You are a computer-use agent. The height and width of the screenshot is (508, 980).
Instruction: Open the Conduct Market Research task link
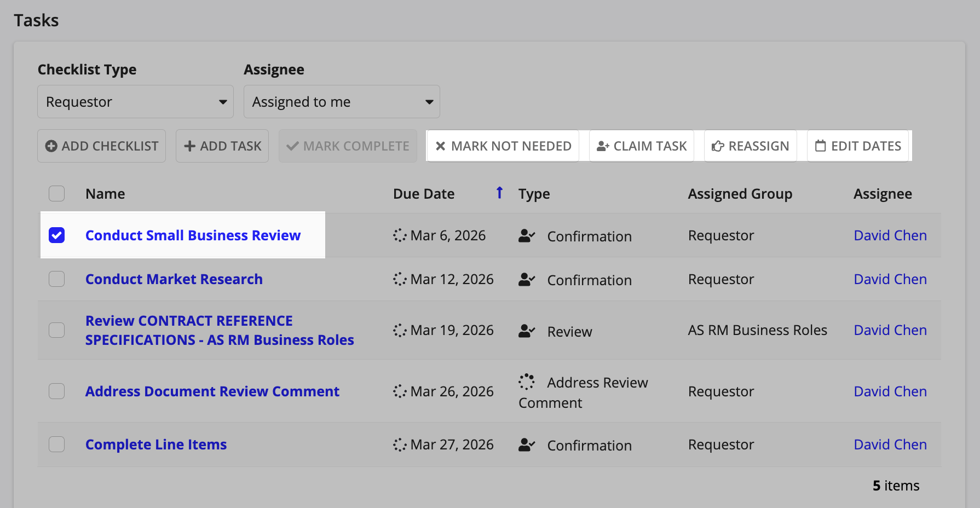coord(174,279)
